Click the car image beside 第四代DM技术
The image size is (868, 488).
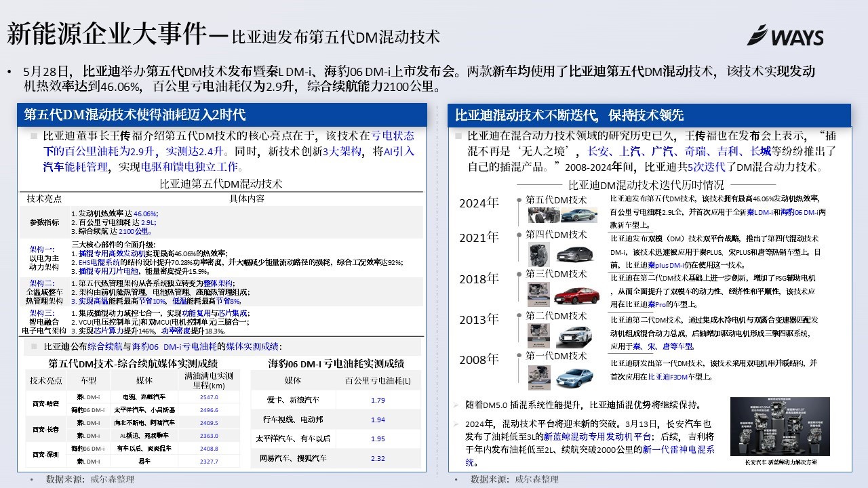(576, 254)
